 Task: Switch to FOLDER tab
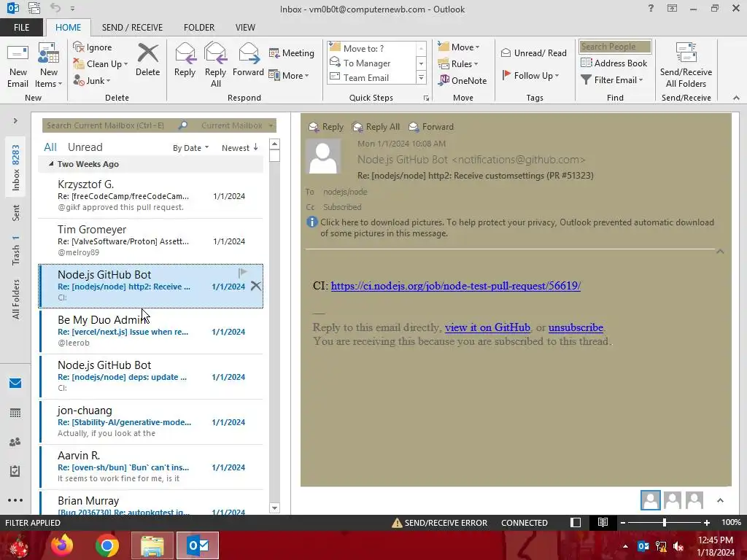(x=199, y=27)
